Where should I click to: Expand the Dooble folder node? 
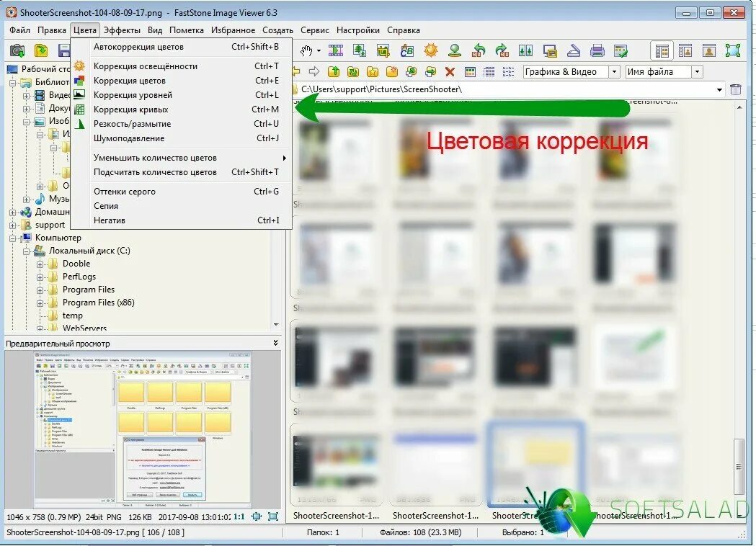(x=40, y=264)
